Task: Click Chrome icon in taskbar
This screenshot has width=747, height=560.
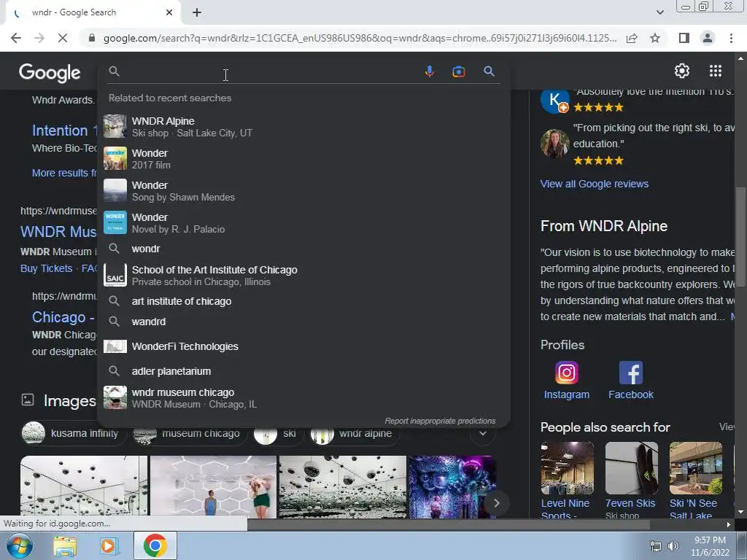Action: click(155, 545)
